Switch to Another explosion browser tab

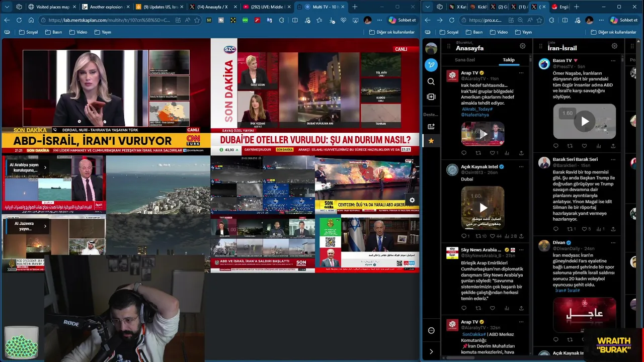click(x=105, y=7)
